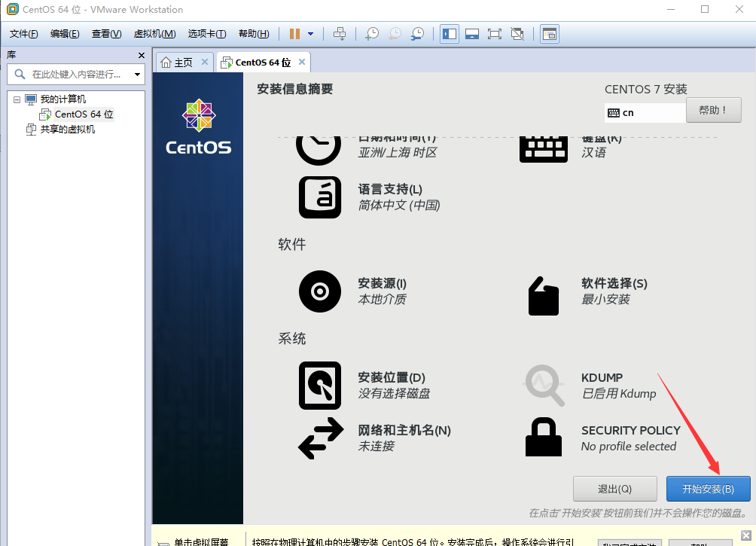
Task: Close the 主页 tab
Action: click(x=205, y=62)
